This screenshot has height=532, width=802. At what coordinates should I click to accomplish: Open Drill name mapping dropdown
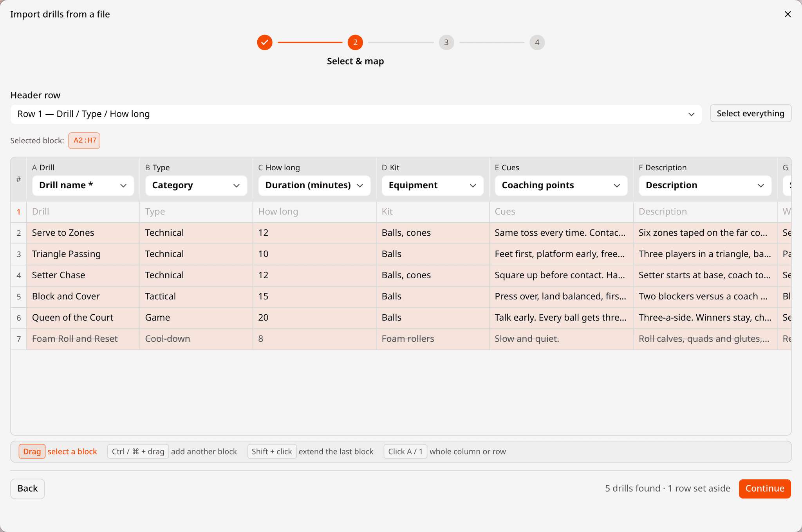tap(83, 186)
